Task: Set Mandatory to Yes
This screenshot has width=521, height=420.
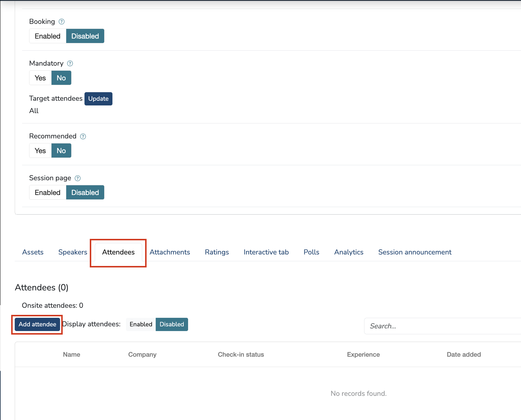Action: tap(40, 78)
